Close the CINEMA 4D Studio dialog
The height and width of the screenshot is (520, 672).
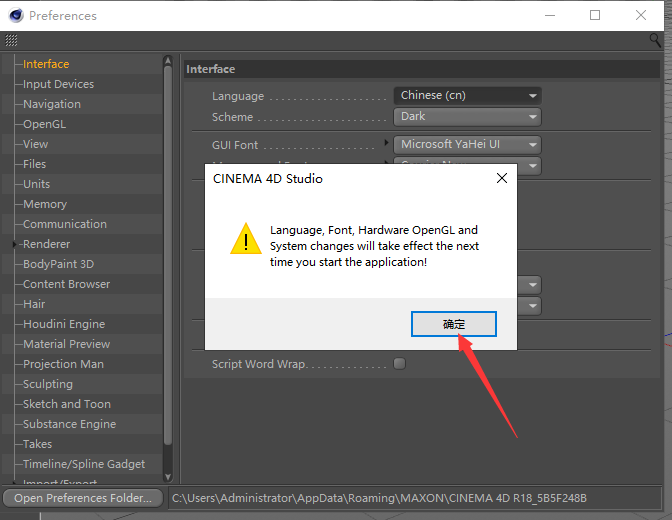click(x=501, y=179)
